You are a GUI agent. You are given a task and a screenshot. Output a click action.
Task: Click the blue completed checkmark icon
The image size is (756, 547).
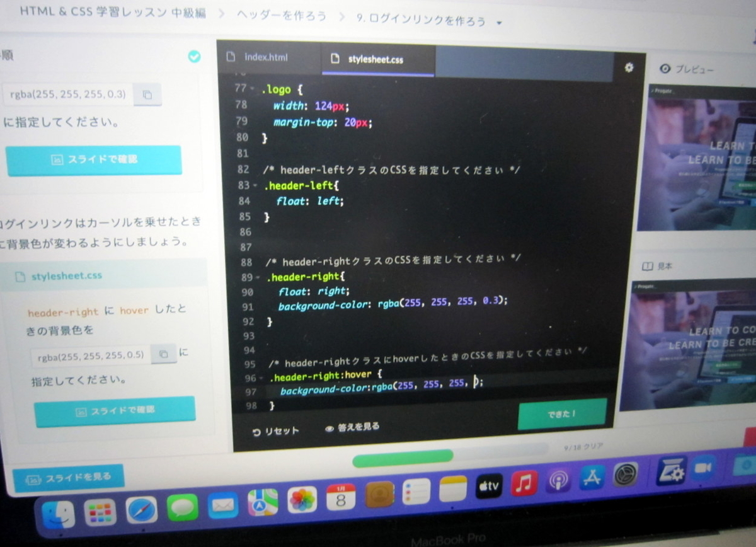[x=194, y=56]
